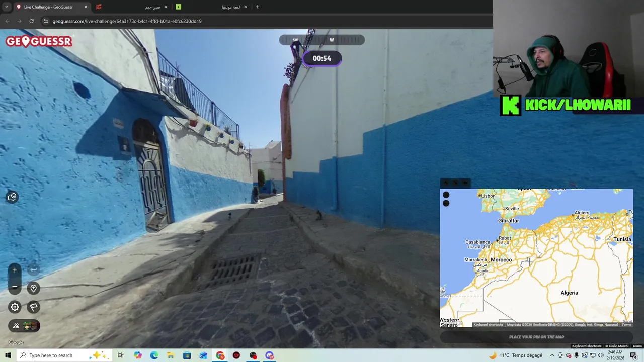Undo last move with the return arrow

coord(33,270)
